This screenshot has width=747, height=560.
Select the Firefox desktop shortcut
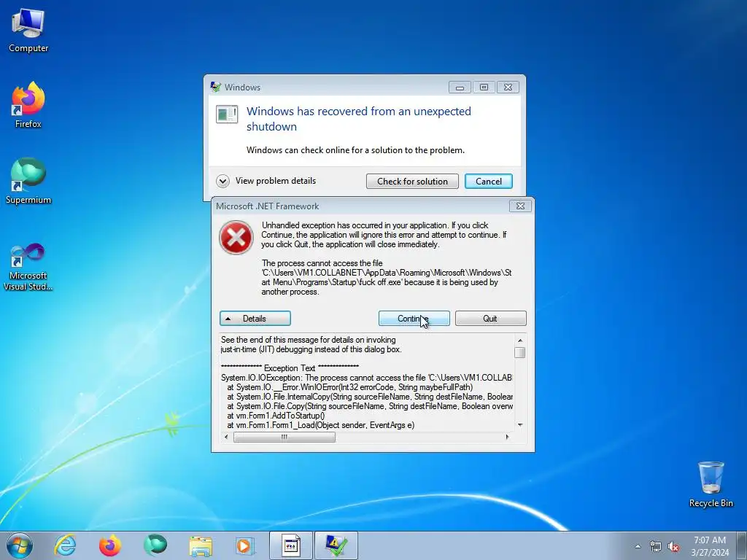(28, 105)
